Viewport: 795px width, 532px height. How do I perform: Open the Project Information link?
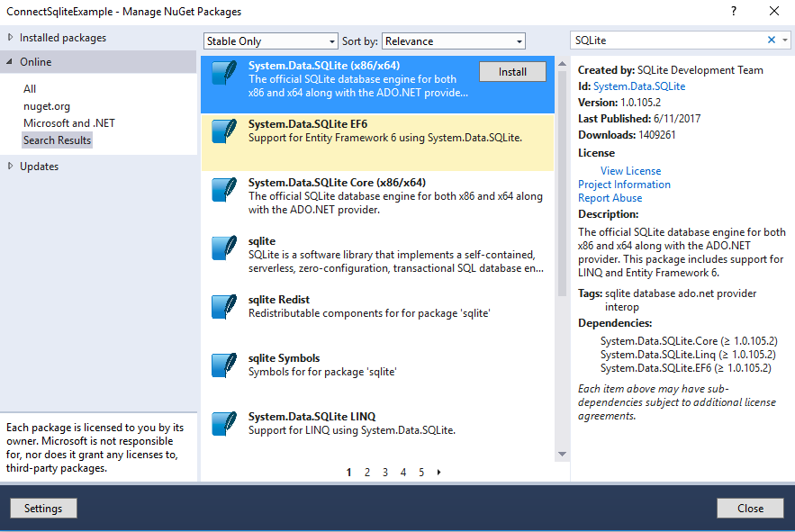tap(624, 185)
